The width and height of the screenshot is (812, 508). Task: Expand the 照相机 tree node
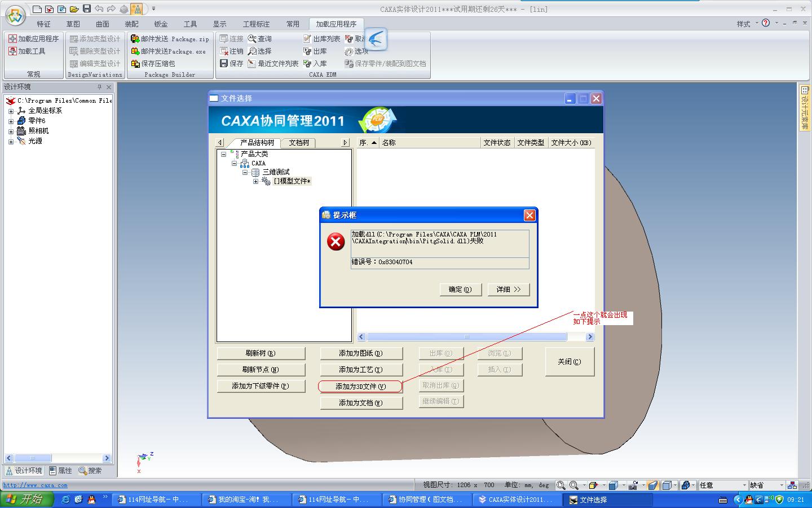11,132
